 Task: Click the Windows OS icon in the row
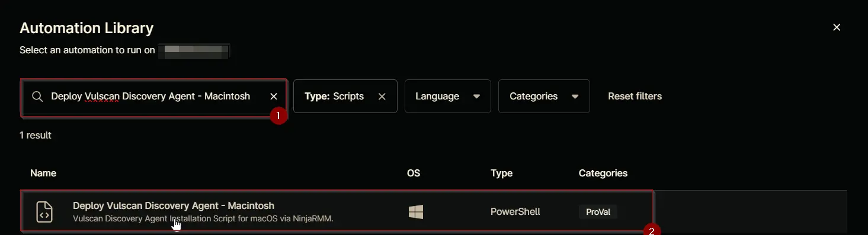point(416,212)
